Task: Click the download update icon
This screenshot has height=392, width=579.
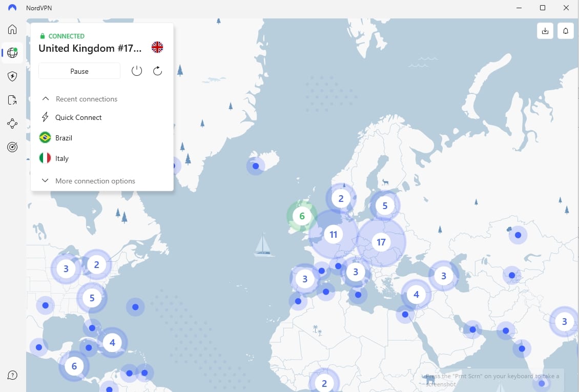Action: pos(545,31)
